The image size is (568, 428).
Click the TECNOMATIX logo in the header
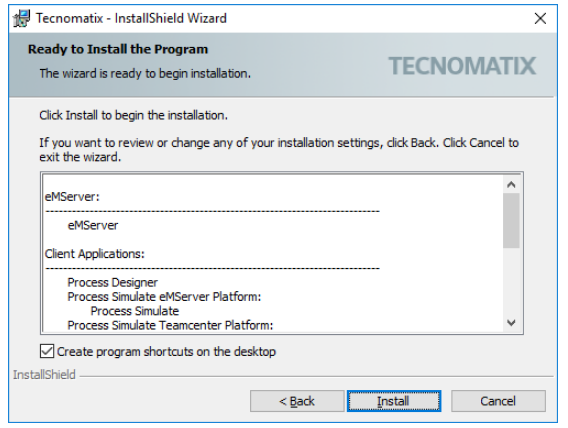tap(462, 66)
